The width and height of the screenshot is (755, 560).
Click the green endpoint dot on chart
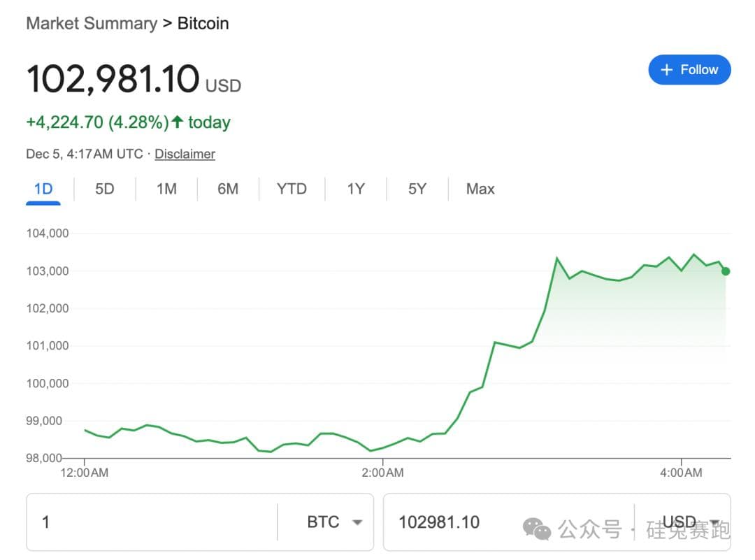[726, 271]
